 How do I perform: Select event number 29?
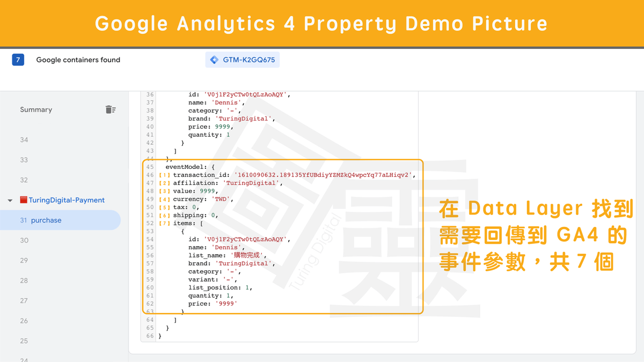tap(24, 261)
